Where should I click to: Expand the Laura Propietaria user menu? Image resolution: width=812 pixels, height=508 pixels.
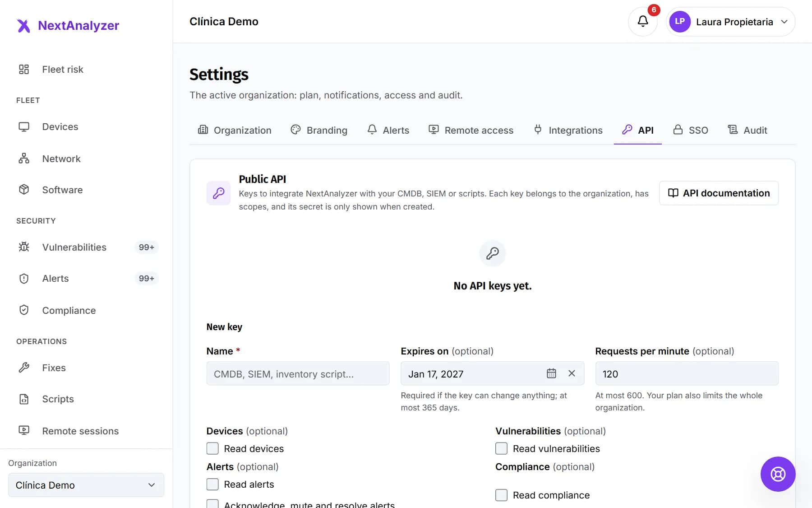tap(730, 22)
